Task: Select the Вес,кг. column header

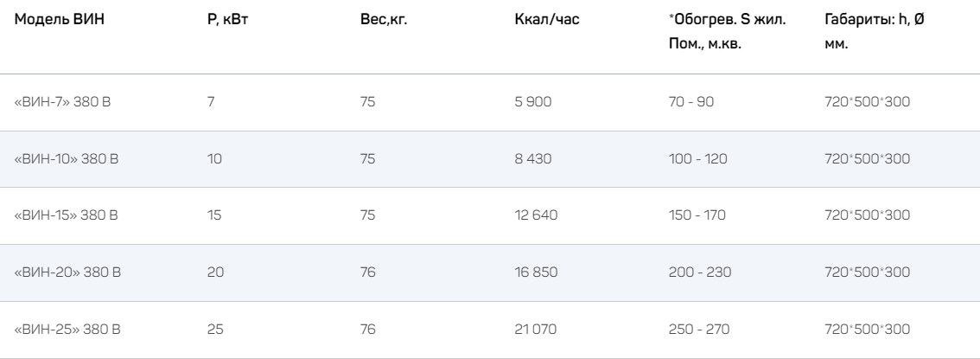Action: [384, 19]
